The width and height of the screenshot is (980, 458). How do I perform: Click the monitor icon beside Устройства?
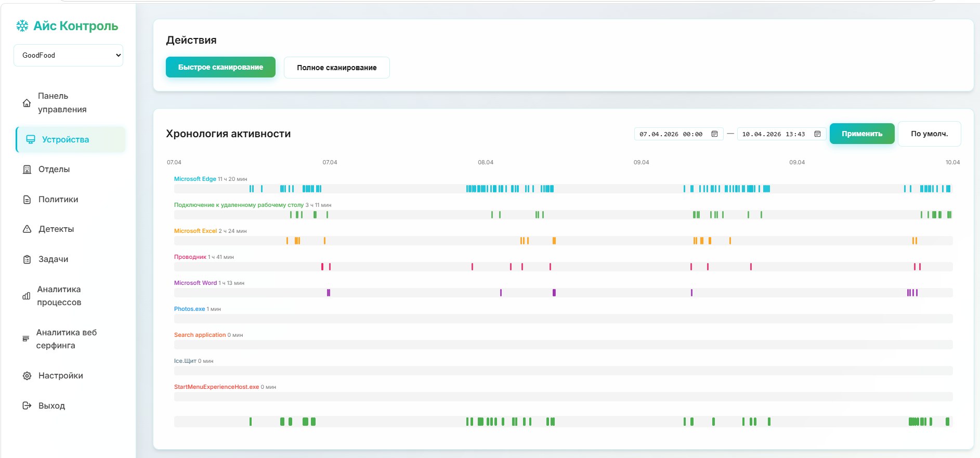tap(31, 139)
